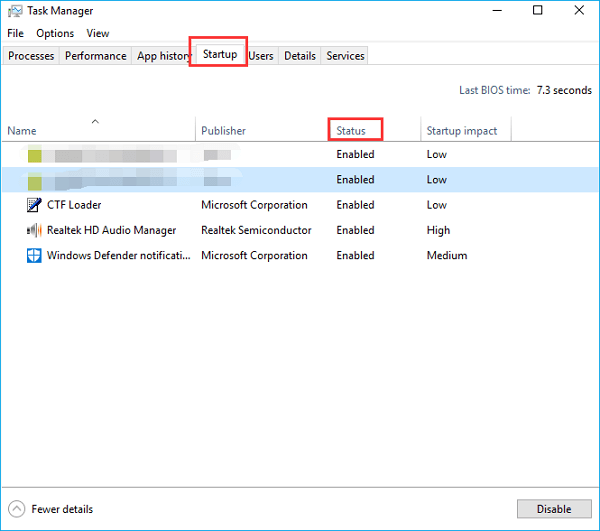Click the first blurred startup item icon
The height and width of the screenshot is (531, 600).
coord(35,155)
